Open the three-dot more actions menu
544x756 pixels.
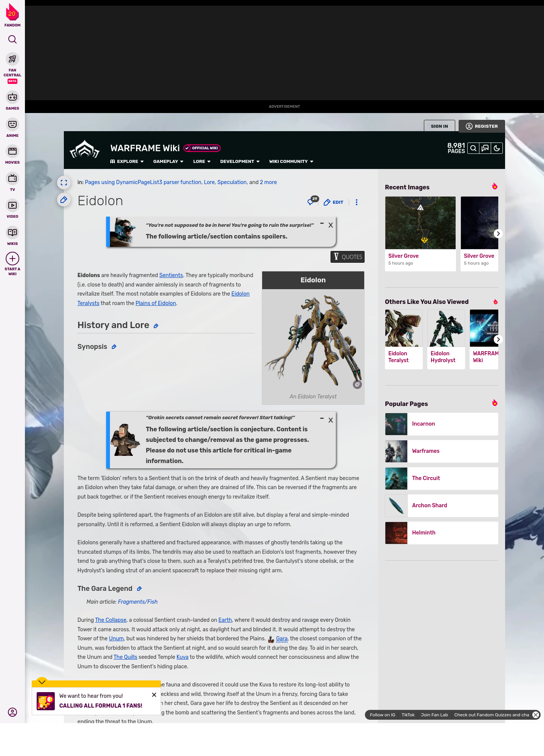click(357, 202)
